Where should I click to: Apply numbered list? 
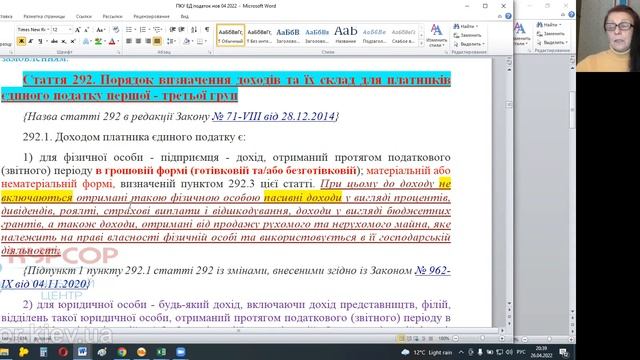pos(143,29)
